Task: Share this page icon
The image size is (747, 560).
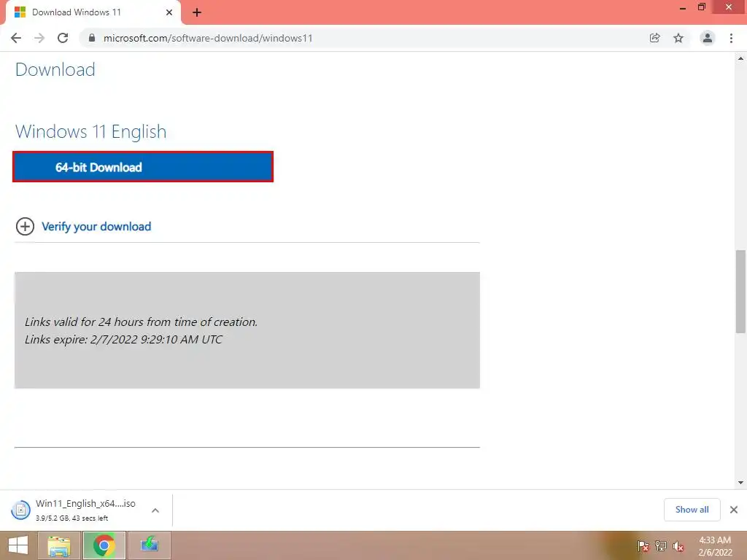Action: click(x=654, y=38)
